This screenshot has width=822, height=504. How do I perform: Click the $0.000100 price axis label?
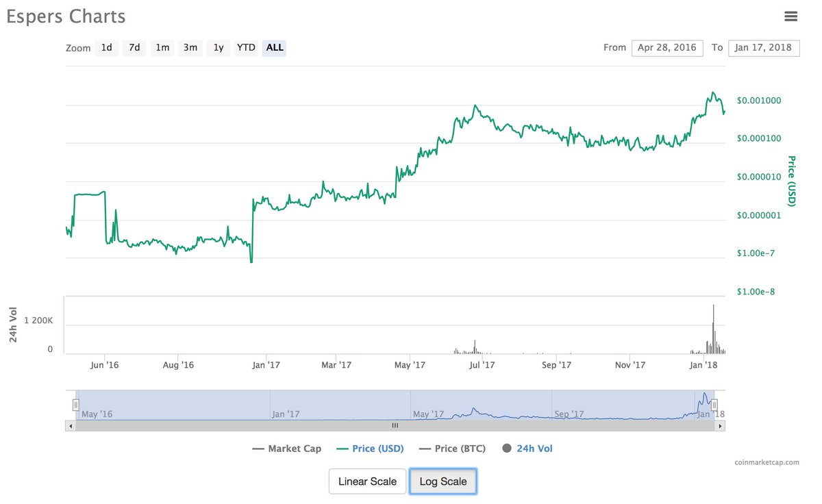(x=759, y=139)
